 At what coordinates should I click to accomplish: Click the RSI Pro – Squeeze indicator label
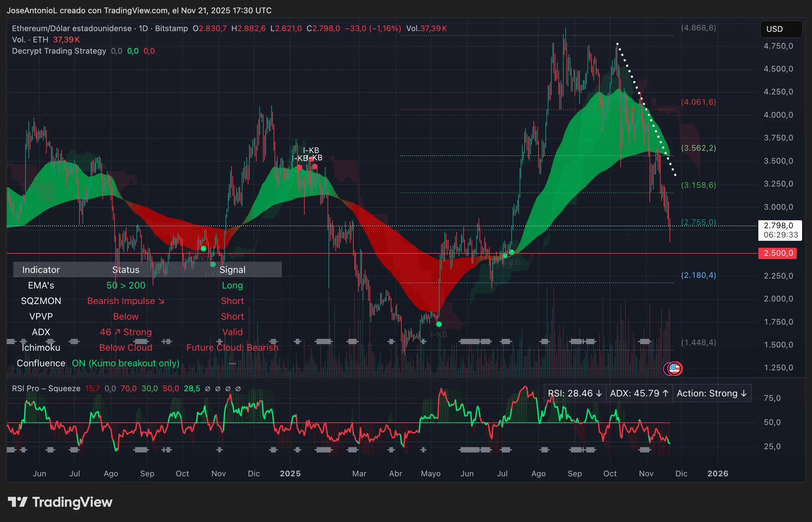point(46,389)
